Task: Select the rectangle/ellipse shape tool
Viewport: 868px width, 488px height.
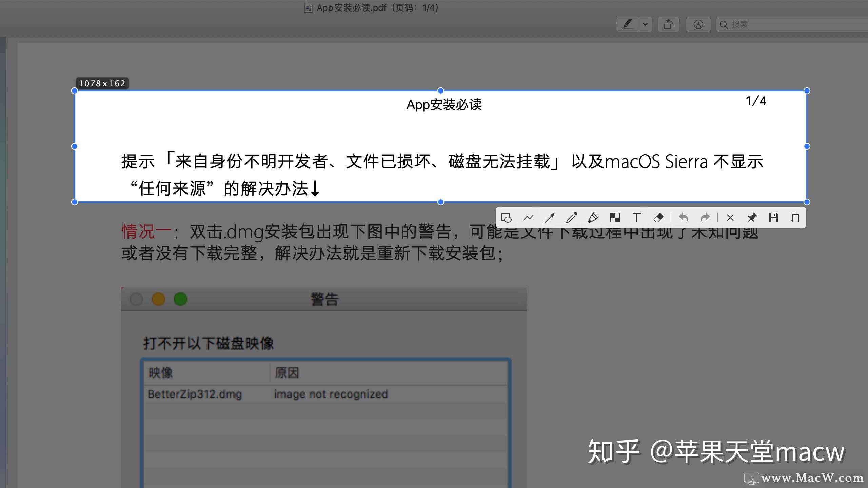Action: click(506, 218)
